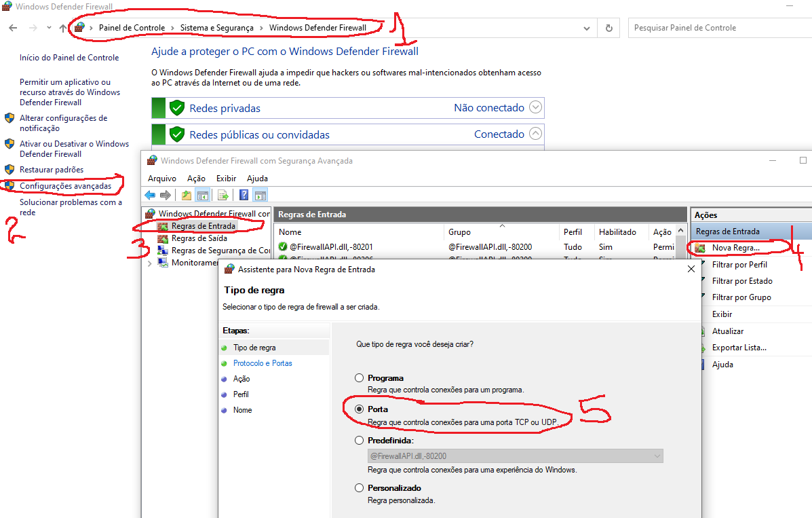This screenshot has height=518, width=812.
Task: Click Filtrar por Estado action
Action: click(x=742, y=281)
